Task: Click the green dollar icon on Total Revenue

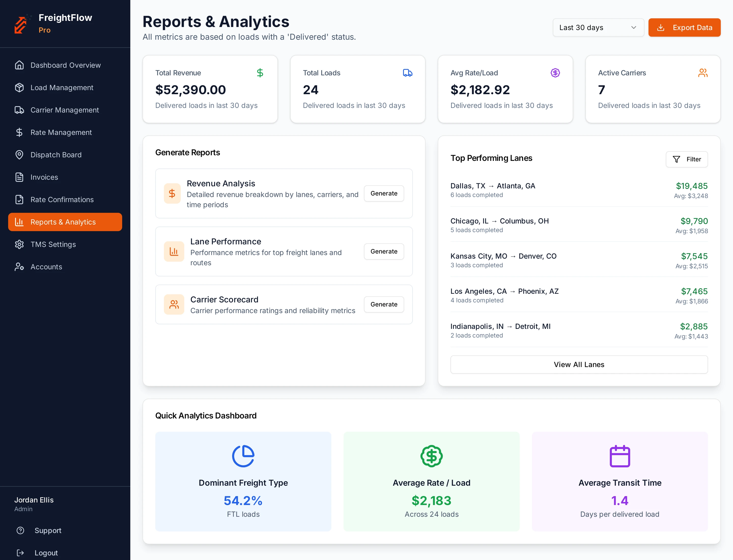Action: point(260,73)
